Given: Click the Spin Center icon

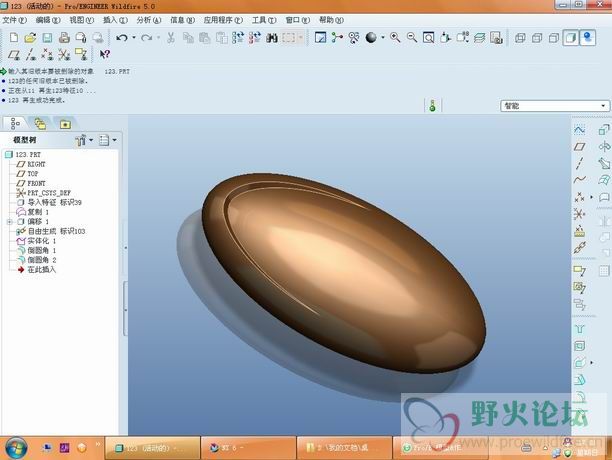Looking at the screenshot, I should tap(337, 37).
